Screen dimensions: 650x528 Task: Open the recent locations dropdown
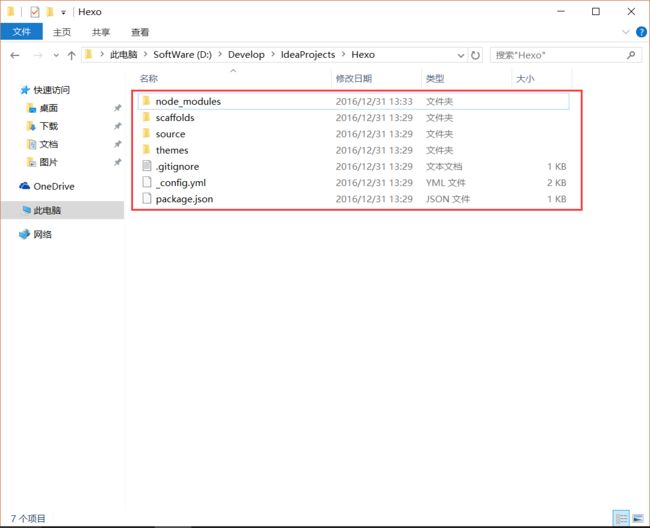[x=56, y=55]
